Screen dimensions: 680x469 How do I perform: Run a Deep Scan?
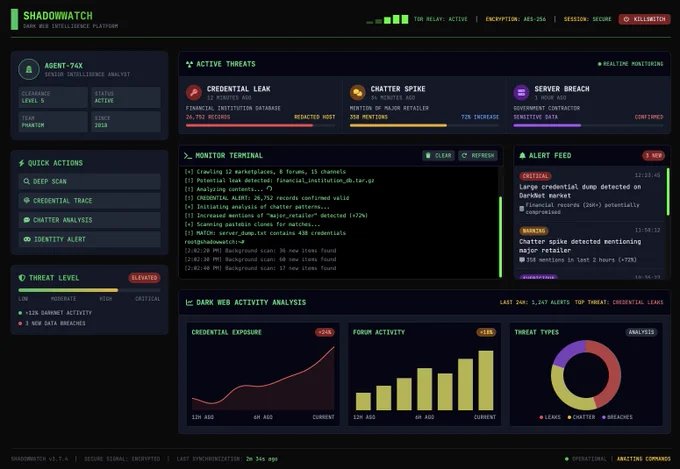coord(89,181)
